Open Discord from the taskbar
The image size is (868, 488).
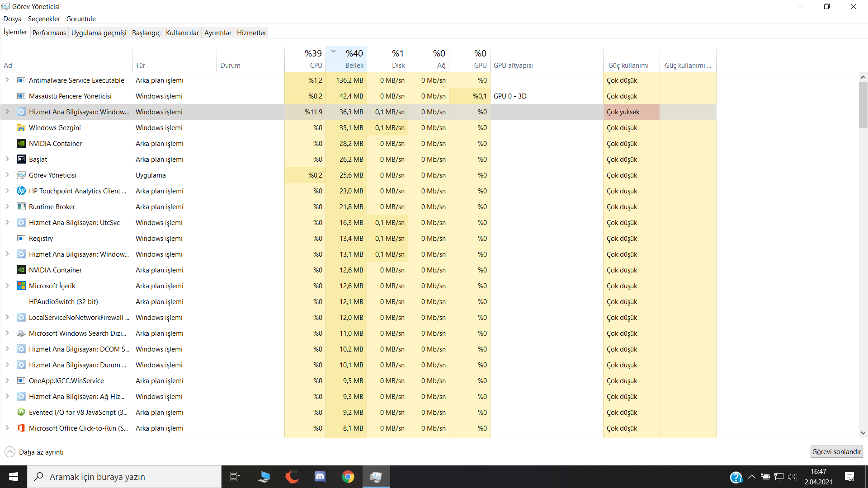point(320,477)
